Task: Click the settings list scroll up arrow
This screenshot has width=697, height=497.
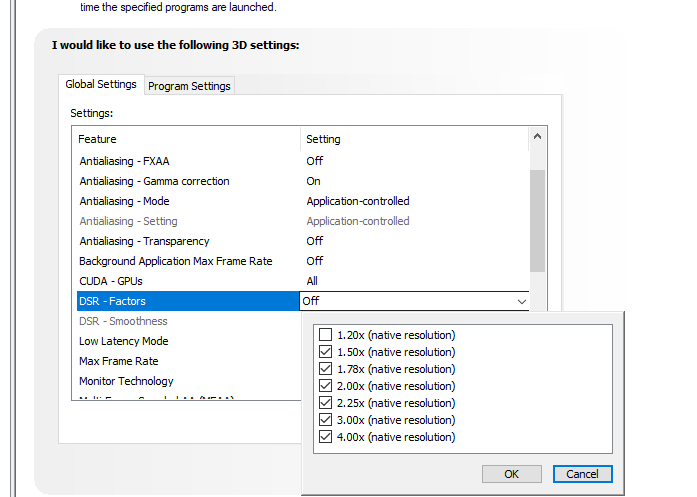Action: (537, 138)
